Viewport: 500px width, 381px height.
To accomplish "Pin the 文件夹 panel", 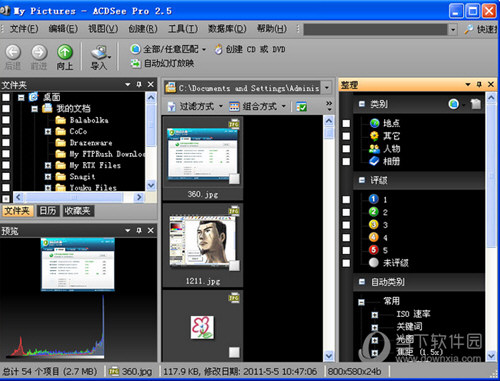I will [x=139, y=85].
